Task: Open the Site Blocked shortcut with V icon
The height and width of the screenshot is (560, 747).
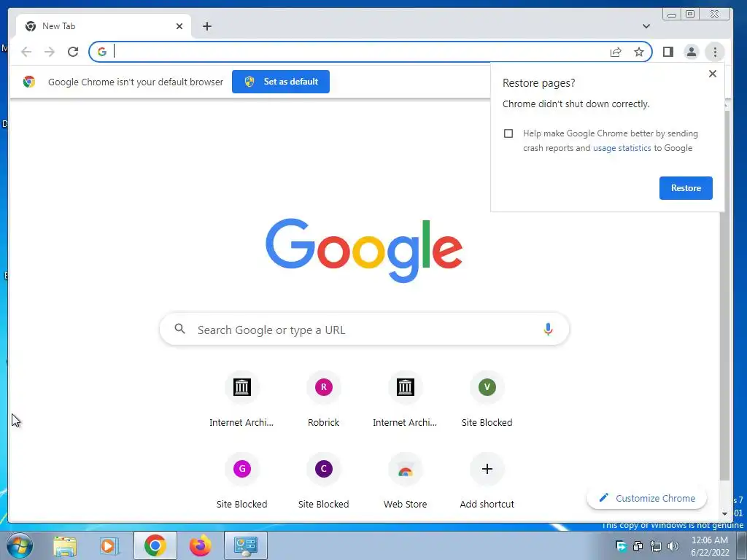Action: pyautogui.click(x=487, y=400)
